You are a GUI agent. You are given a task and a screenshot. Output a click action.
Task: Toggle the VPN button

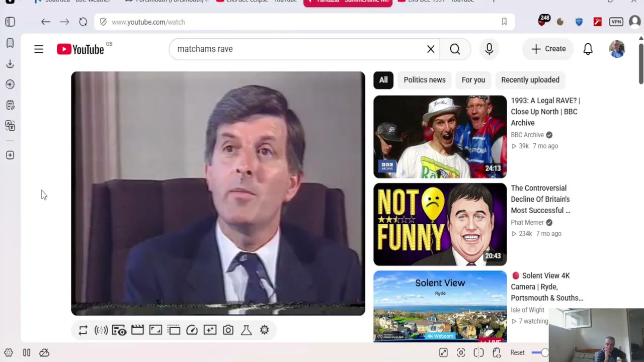616,22
